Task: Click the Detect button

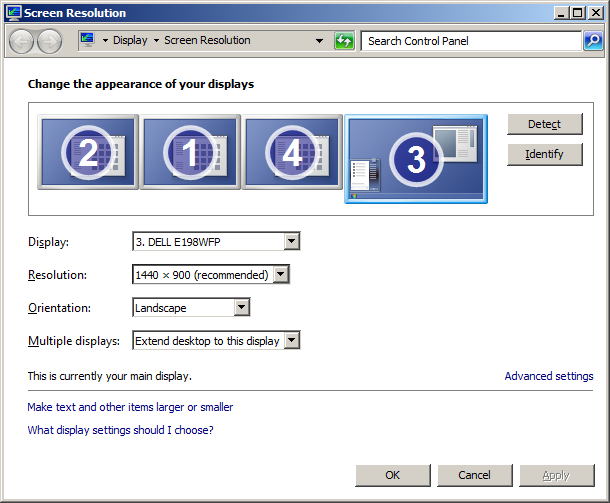Action: [x=545, y=124]
